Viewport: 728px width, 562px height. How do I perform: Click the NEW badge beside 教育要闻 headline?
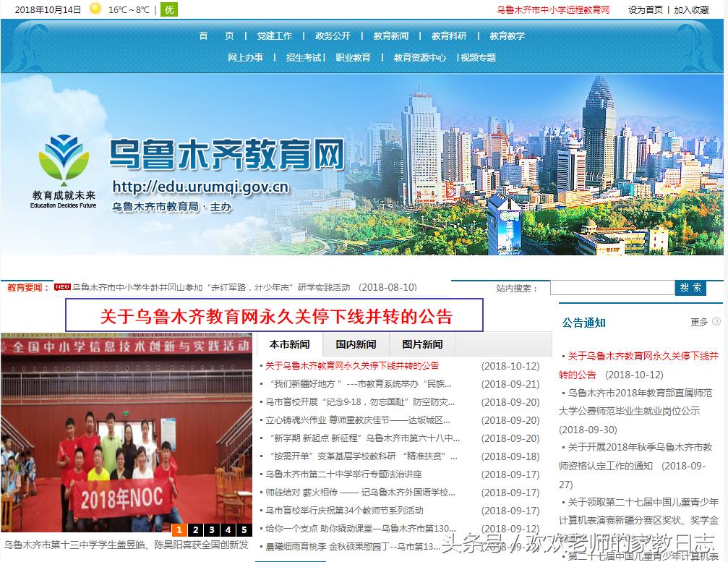click(x=59, y=287)
